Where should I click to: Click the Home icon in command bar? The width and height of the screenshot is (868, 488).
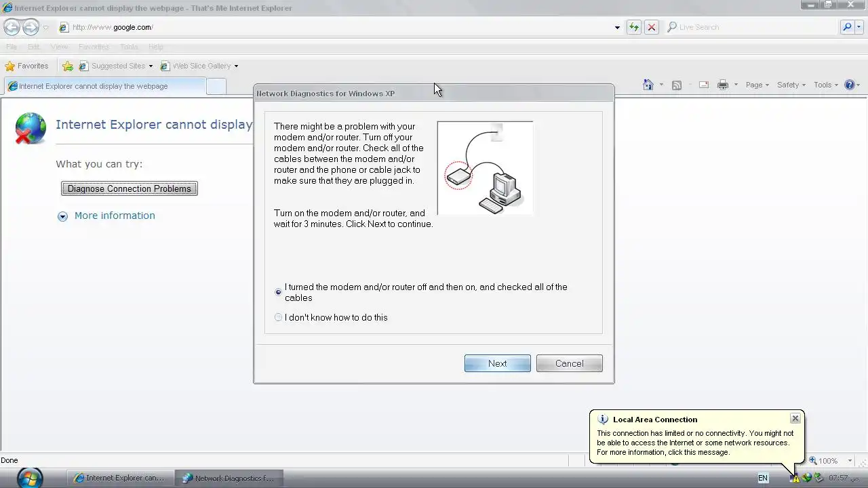(648, 85)
